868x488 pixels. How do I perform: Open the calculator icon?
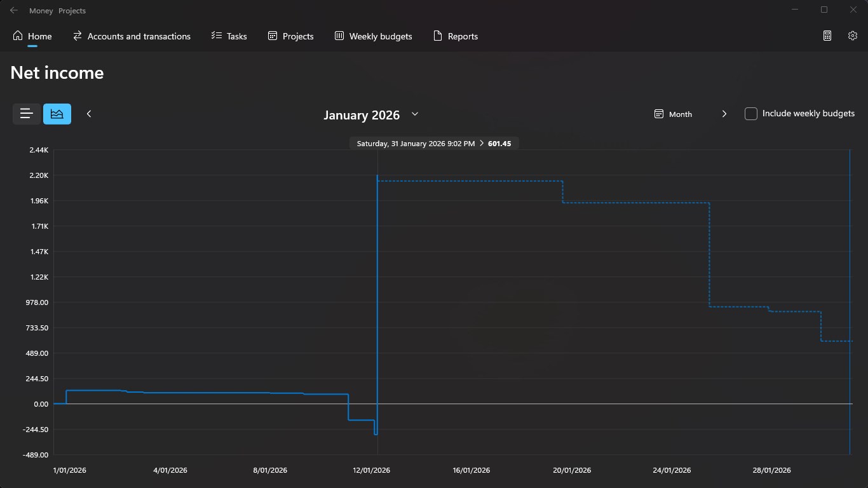pos(827,36)
